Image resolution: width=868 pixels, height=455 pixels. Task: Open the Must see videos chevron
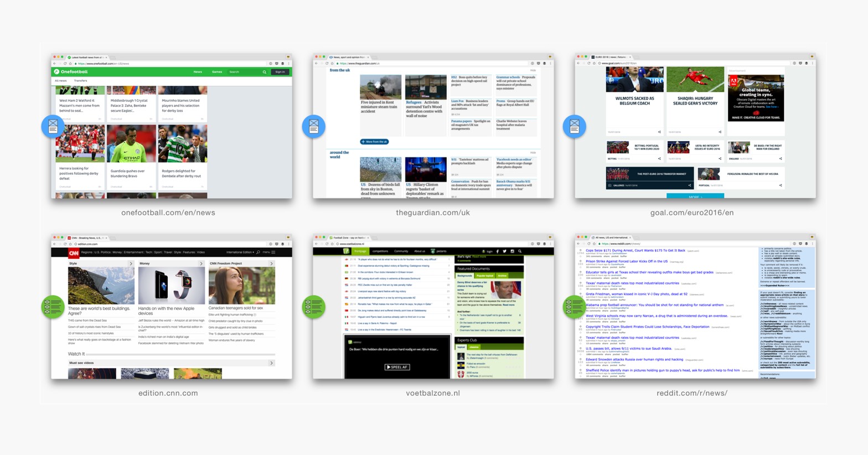tap(271, 363)
